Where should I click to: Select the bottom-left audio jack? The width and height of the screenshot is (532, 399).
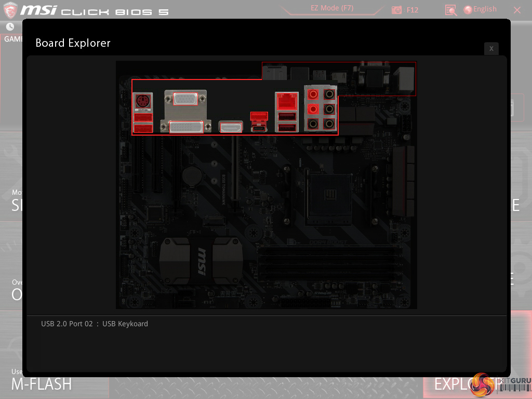click(x=313, y=124)
